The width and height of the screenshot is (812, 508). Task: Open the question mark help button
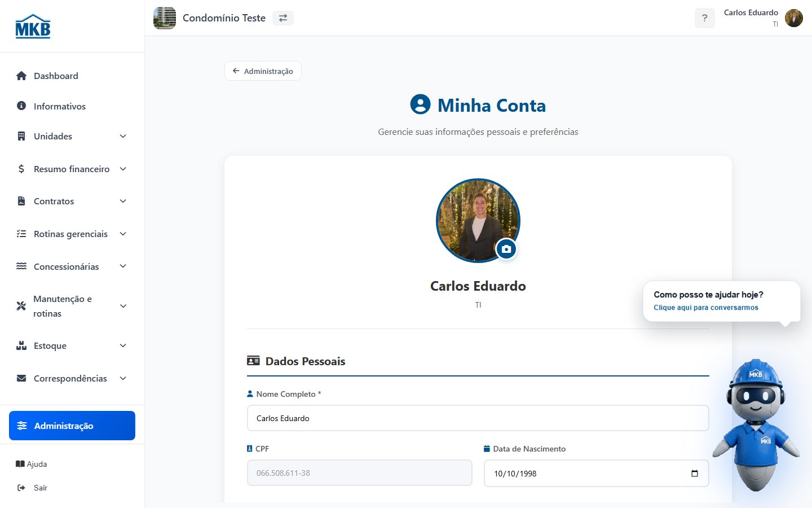tap(705, 18)
